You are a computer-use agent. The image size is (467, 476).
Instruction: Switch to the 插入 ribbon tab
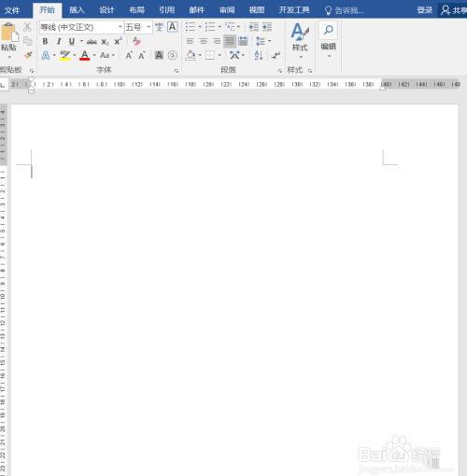tap(77, 10)
